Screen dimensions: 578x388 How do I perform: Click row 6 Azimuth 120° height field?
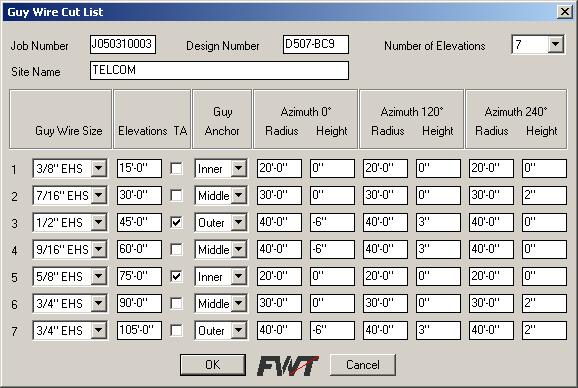point(438,303)
